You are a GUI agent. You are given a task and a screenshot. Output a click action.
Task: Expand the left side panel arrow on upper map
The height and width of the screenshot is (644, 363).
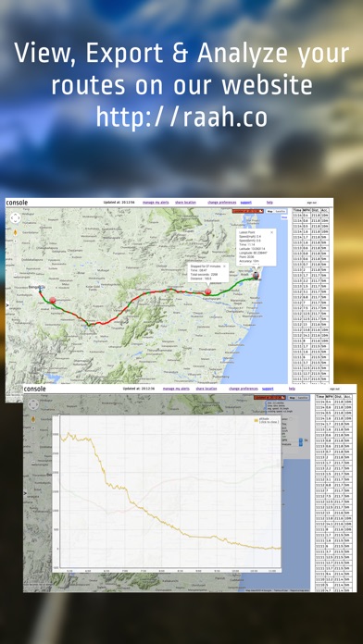6,304
